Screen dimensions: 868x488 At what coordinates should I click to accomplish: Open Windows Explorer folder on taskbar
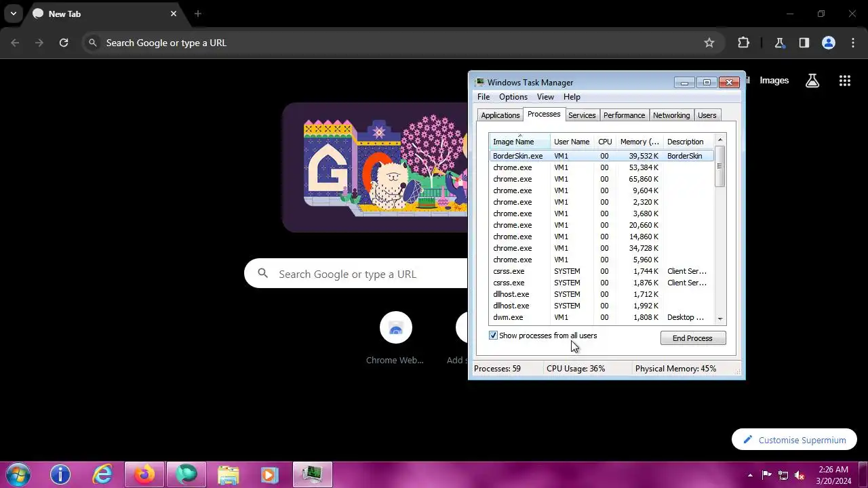(228, 474)
